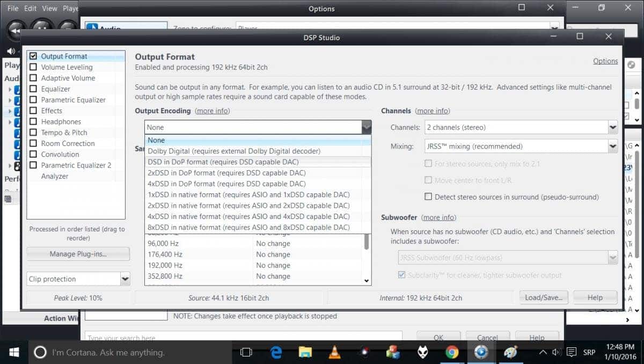Open Task View from the taskbar
Screen dimensions: 644x364
[x=246, y=353]
